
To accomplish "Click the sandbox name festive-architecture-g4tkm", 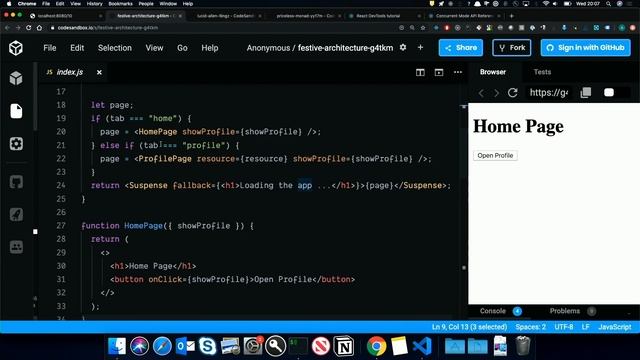I will pyautogui.click(x=345, y=48).
